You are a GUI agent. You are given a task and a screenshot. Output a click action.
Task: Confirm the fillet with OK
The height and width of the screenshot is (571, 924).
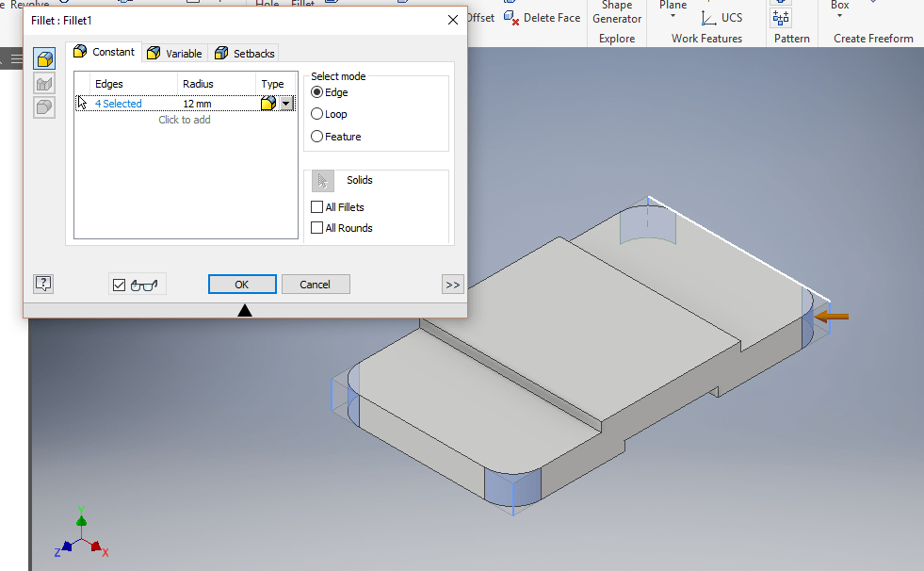pos(242,284)
